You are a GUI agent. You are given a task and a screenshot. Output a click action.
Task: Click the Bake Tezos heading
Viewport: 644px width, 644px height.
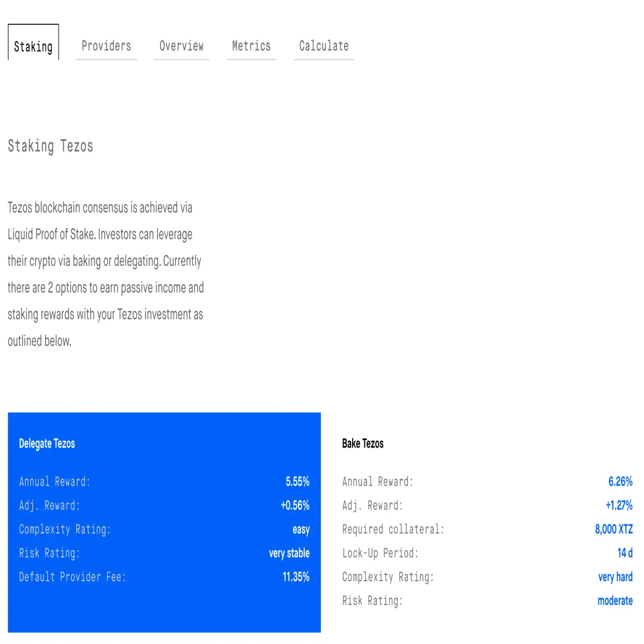[363, 444]
